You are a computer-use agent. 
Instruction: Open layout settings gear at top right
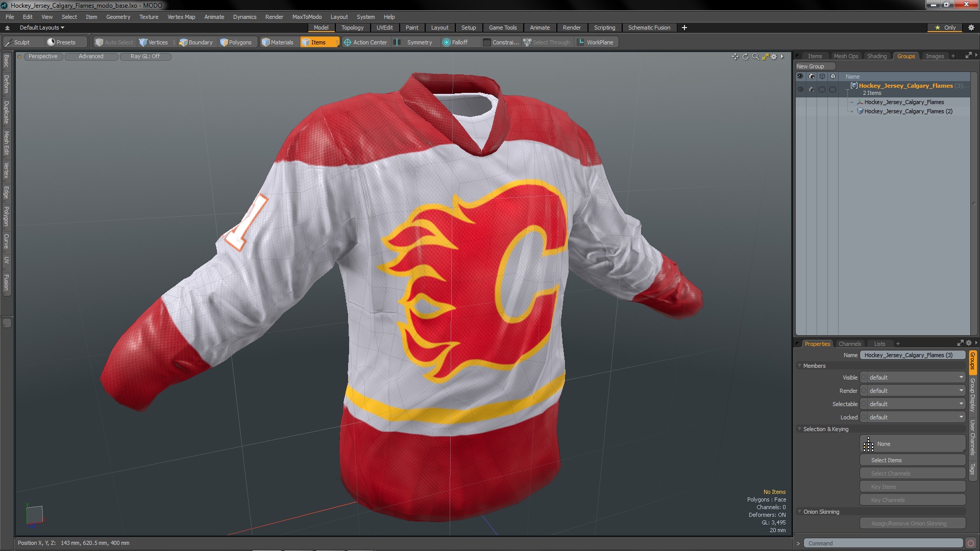click(x=971, y=28)
